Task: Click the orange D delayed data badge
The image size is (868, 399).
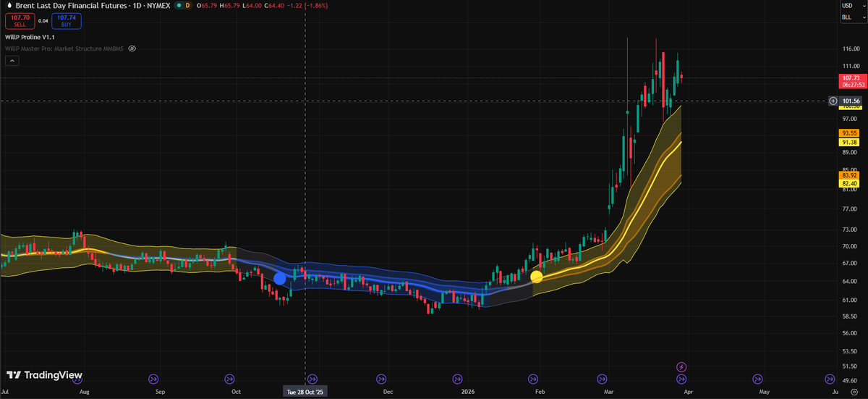Action: 188,5
